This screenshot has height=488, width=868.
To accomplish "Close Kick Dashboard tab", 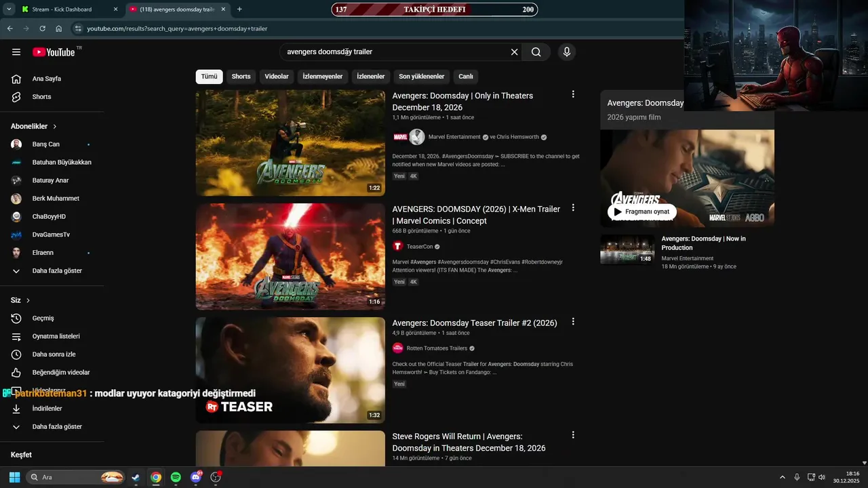I will (115, 9).
